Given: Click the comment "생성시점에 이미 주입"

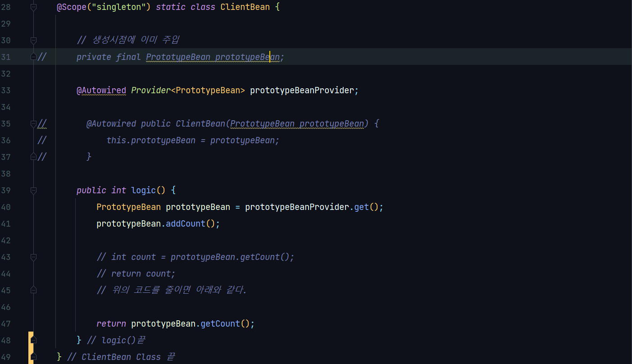Looking at the screenshot, I should tap(128, 40).
